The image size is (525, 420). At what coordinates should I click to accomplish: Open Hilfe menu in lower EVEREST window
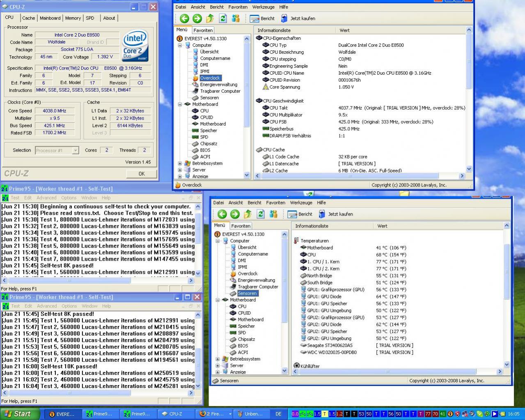coord(321,203)
